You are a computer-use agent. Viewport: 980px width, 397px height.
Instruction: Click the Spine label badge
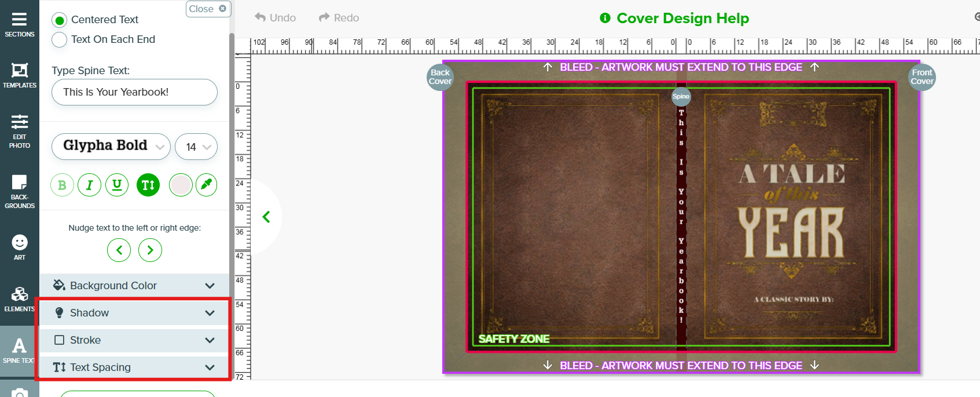click(681, 96)
